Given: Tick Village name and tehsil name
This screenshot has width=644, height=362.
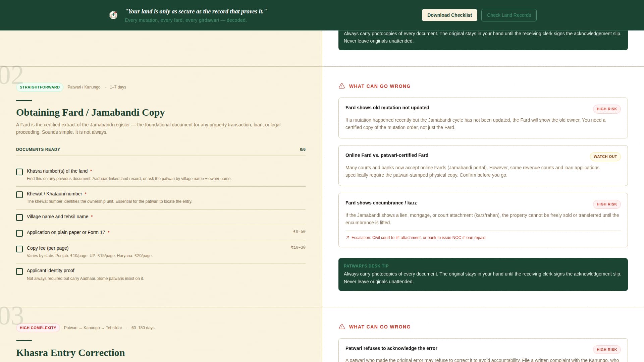Looking at the screenshot, I should [x=19, y=218].
